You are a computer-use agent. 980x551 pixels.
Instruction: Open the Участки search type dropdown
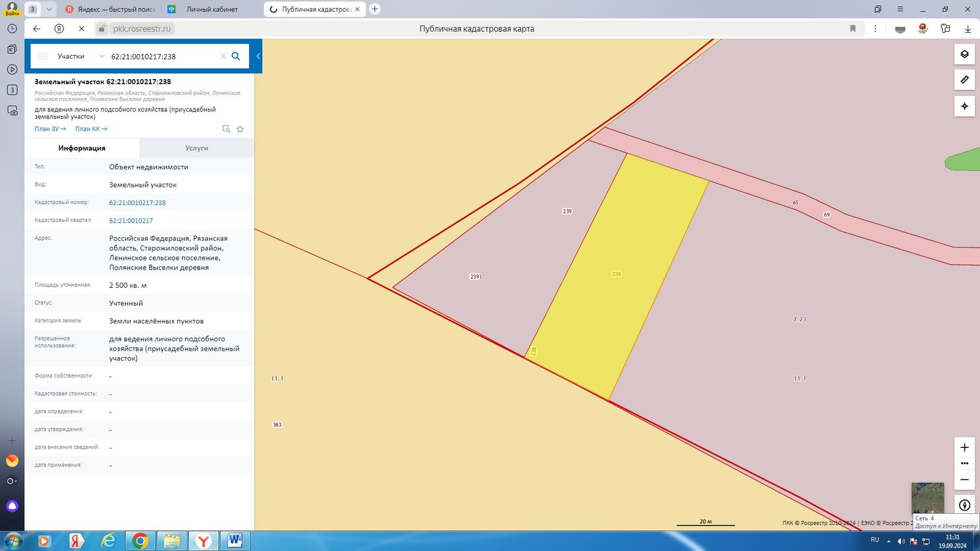click(x=79, y=56)
